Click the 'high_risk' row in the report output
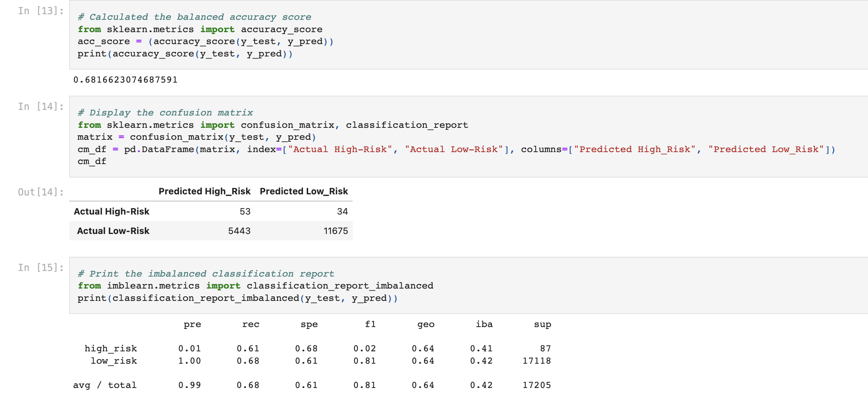 tap(111, 348)
